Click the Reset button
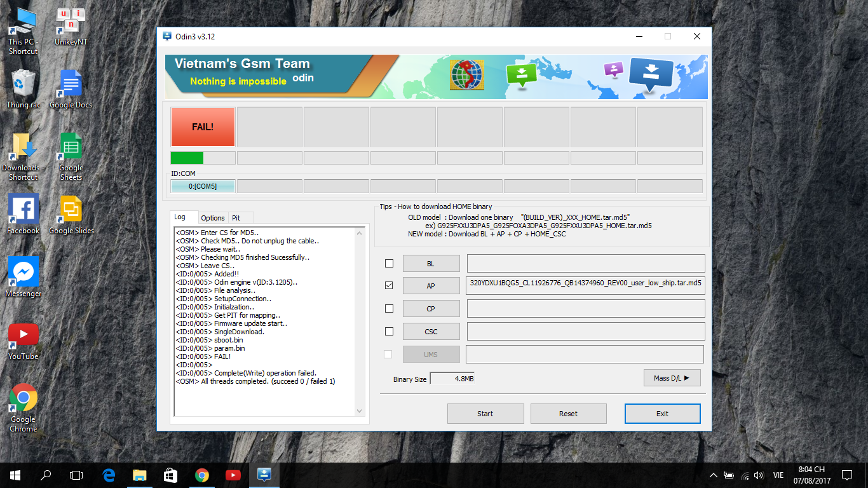Image resolution: width=868 pixels, height=488 pixels. click(568, 414)
